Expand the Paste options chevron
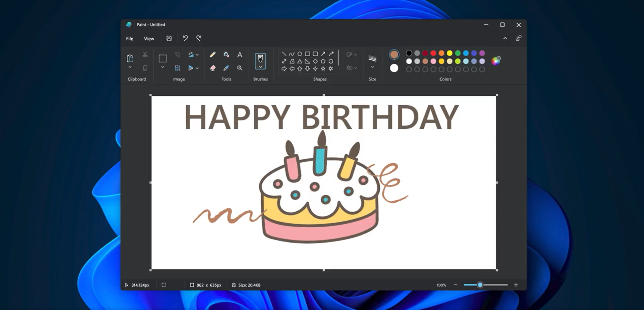Viewport: 644px width, 310px height. (130, 67)
